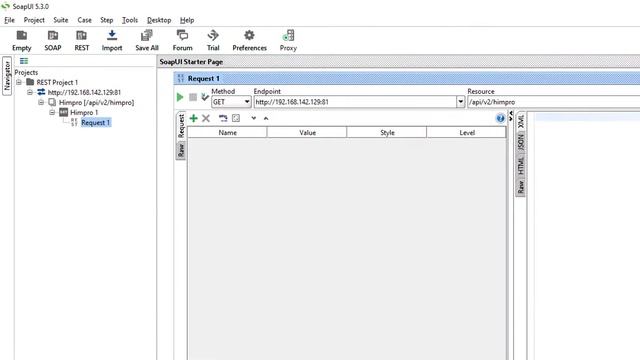Cancel the running request with stop button
This screenshot has width=640, height=360.
coord(193,97)
